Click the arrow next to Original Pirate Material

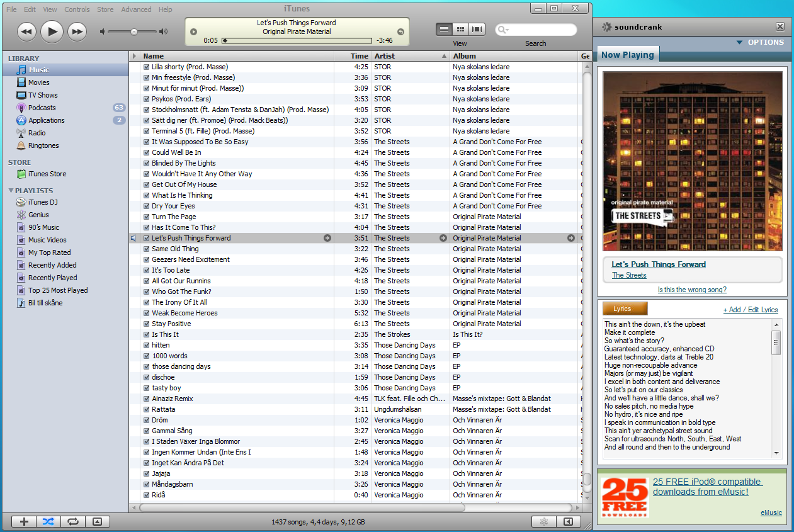pyautogui.click(x=571, y=238)
